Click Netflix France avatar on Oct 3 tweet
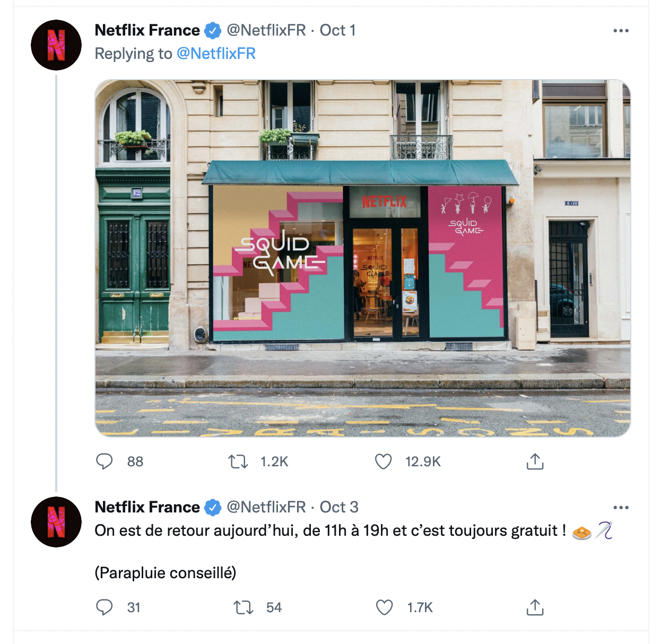The image size is (661, 644). coord(56,522)
